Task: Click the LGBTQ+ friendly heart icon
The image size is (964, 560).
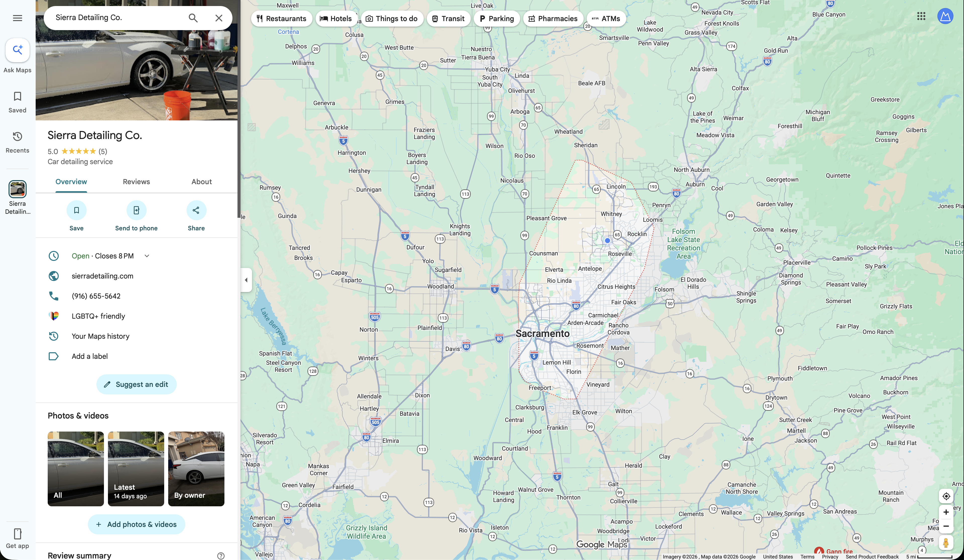Action: [x=53, y=316]
